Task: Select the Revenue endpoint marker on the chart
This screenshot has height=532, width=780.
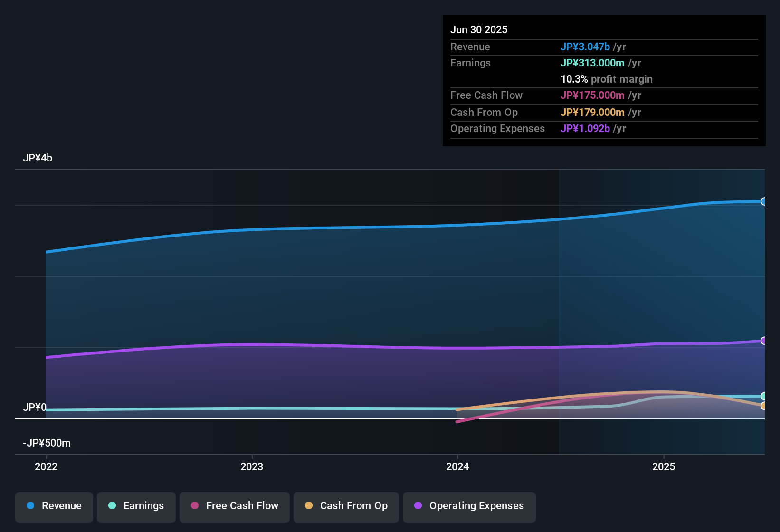Action: pos(763,202)
